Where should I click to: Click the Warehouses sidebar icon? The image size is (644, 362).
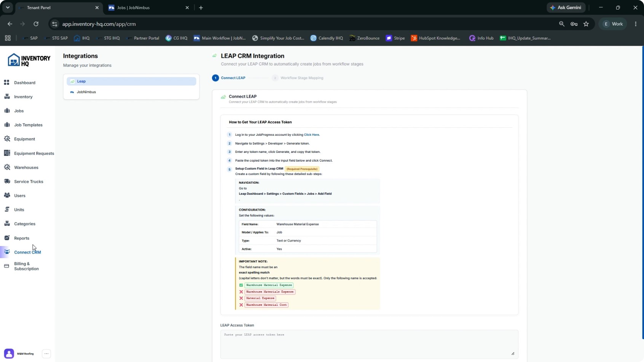click(6, 167)
